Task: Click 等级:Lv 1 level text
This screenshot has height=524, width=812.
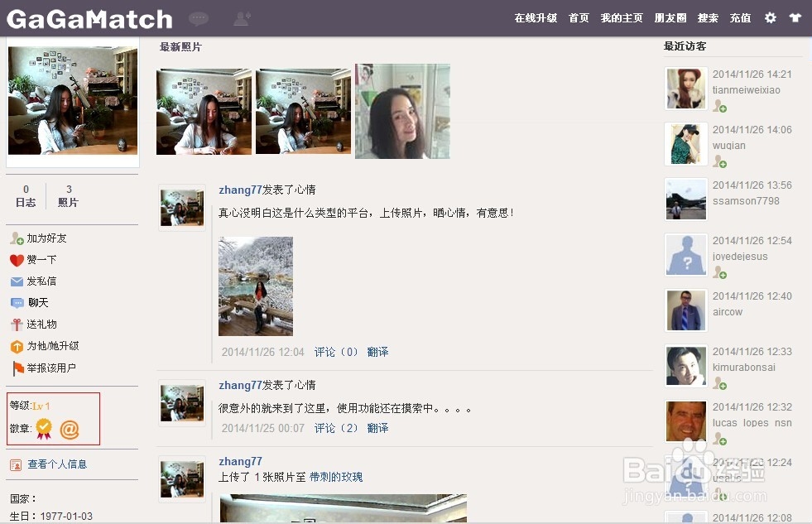Action: [x=30, y=406]
